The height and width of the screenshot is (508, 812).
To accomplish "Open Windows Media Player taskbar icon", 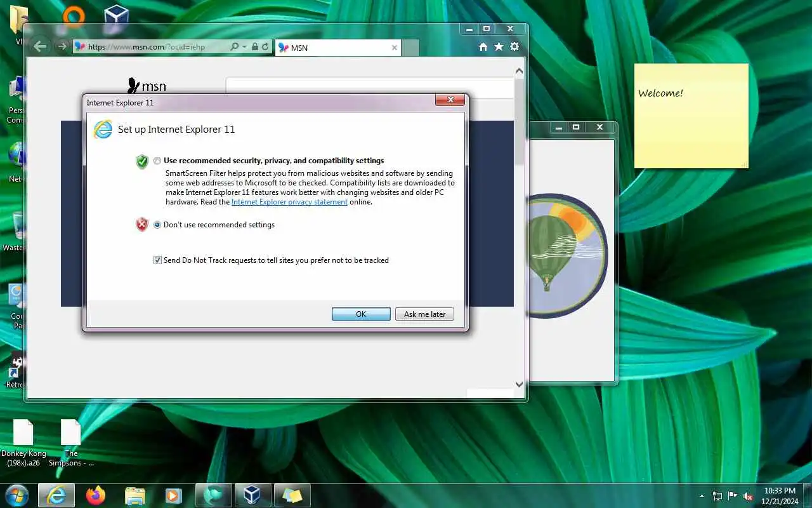I will (x=173, y=495).
